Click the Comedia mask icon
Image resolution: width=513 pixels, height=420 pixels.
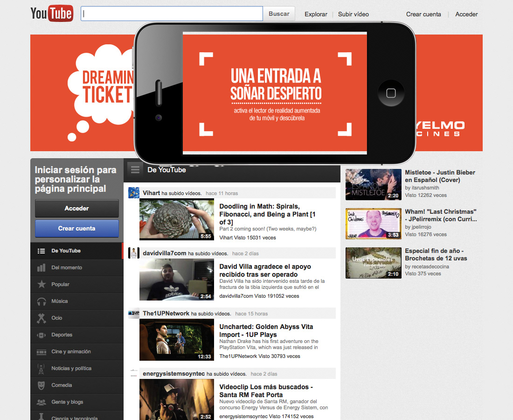point(42,385)
